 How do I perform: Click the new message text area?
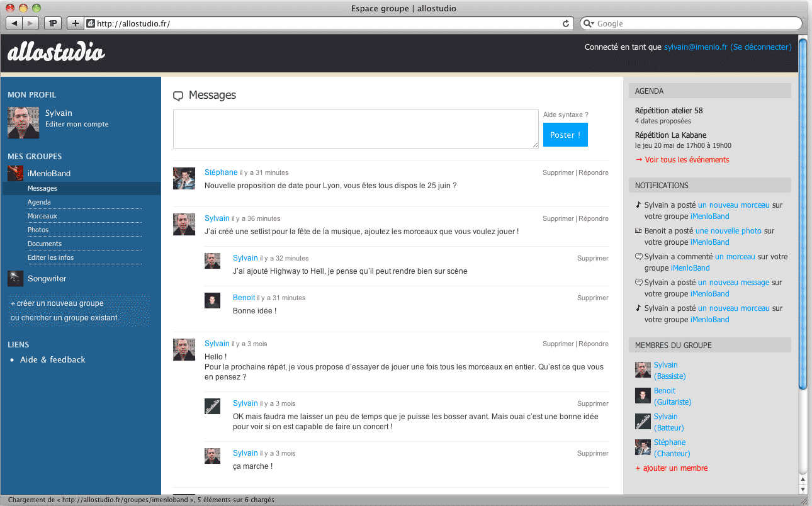tap(356, 129)
